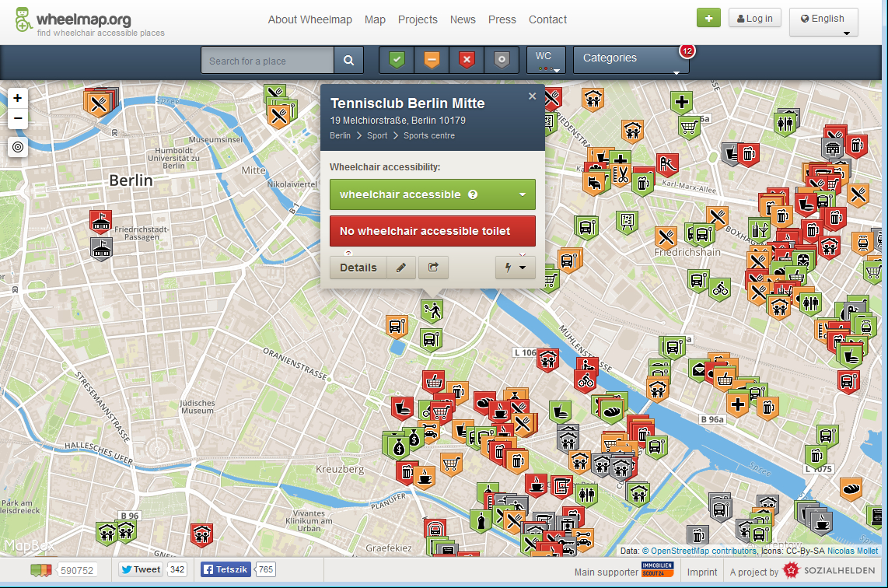Click the Tweet button
The image size is (888, 588).
click(141, 569)
